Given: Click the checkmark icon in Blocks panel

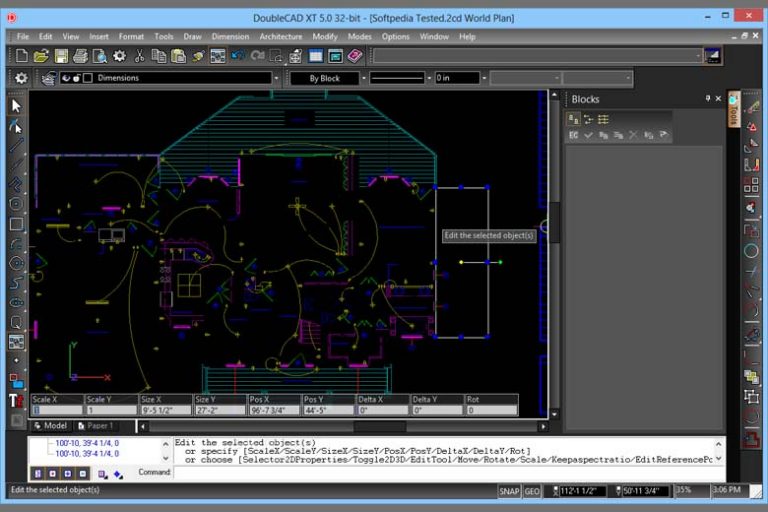Looking at the screenshot, I should (x=588, y=135).
